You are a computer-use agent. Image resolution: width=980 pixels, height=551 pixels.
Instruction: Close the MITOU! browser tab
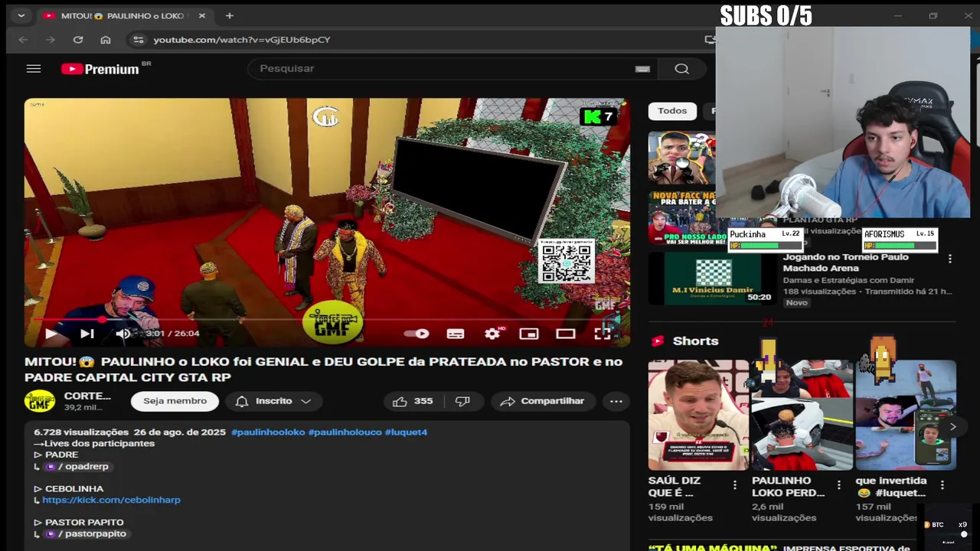coord(202,15)
